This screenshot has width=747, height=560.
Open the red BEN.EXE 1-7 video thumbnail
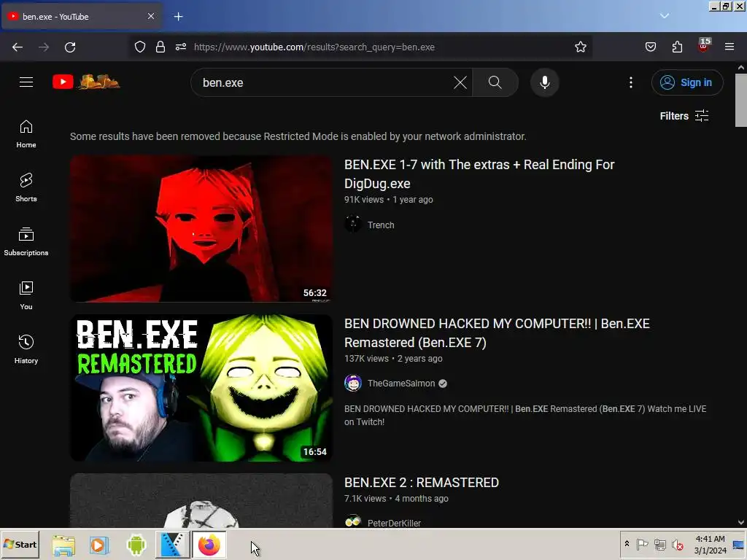point(201,228)
